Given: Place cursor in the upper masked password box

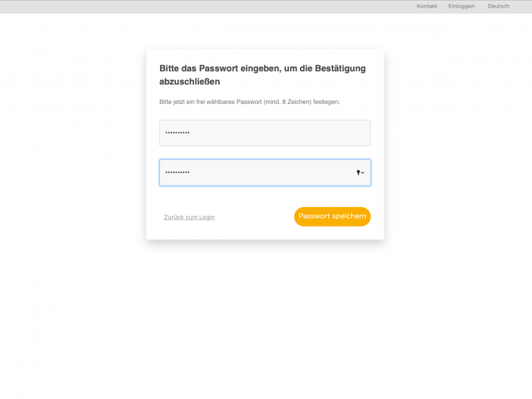Looking at the screenshot, I should coord(265,133).
